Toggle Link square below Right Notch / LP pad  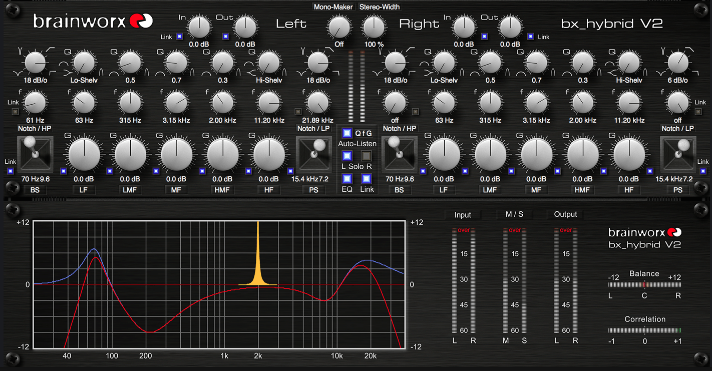703,171
